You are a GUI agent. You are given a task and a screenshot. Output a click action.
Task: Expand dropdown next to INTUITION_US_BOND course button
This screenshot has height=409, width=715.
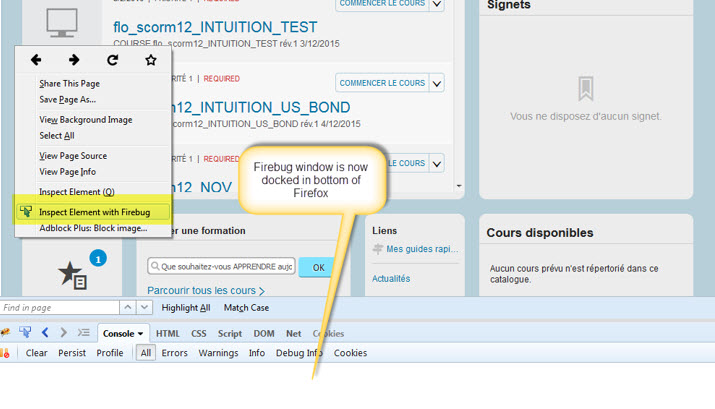click(x=437, y=83)
